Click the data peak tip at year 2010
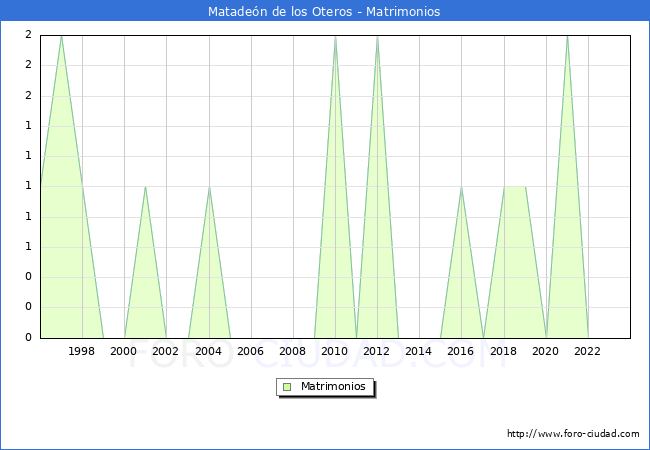 click(x=335, y=37)
